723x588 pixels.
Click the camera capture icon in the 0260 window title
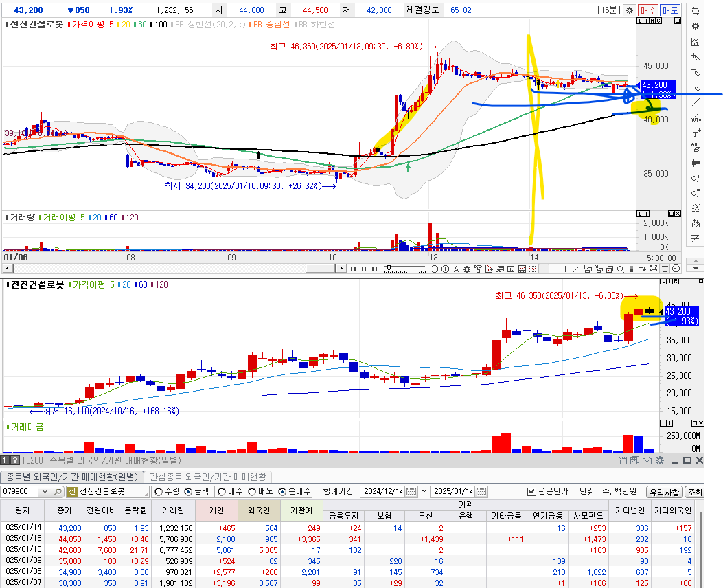pos(647,460)
